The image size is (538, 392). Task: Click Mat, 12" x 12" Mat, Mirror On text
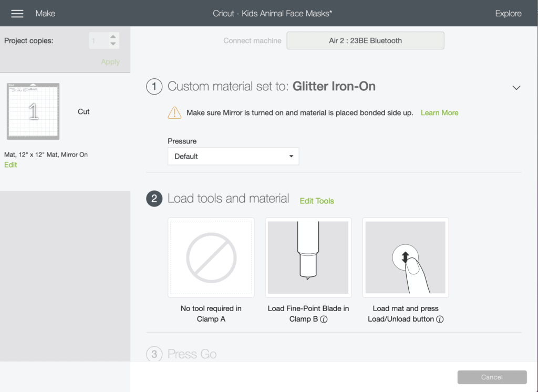coord(46,154)
